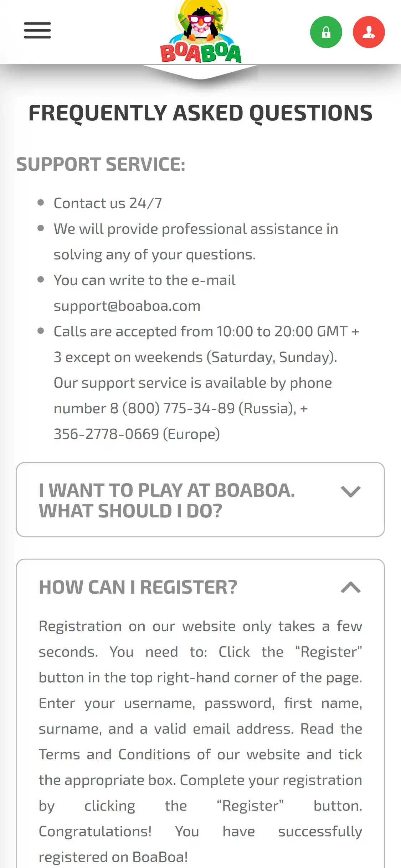Click the support@boaboa.com email address
401x868 pixels.
[127, 306]
